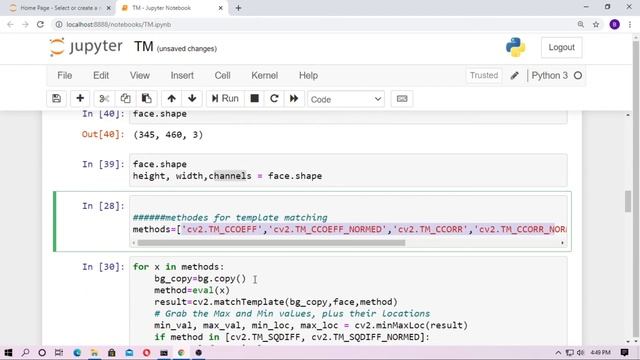The width and height of the screenshot is (640, 360).
Task: Run the selected cell
Action: pos(225,99)
